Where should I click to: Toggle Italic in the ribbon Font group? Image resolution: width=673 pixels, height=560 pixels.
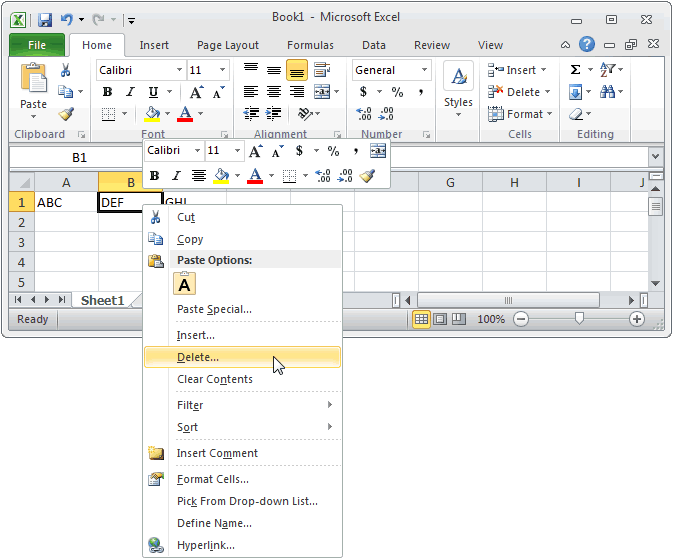pos(130,92)
